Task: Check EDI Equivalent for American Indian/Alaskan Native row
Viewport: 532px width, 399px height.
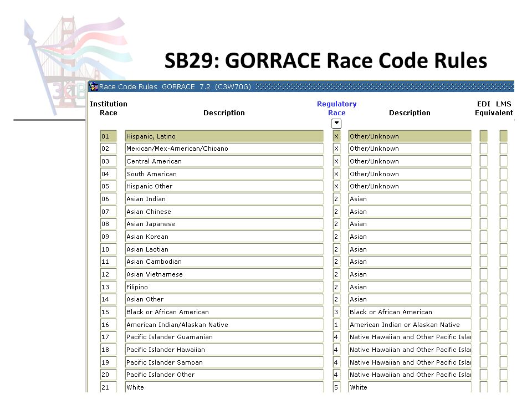Action: 483,324
